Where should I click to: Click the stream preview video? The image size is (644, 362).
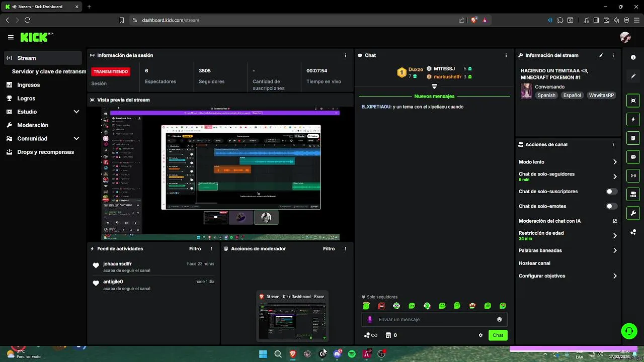[220, 174]
